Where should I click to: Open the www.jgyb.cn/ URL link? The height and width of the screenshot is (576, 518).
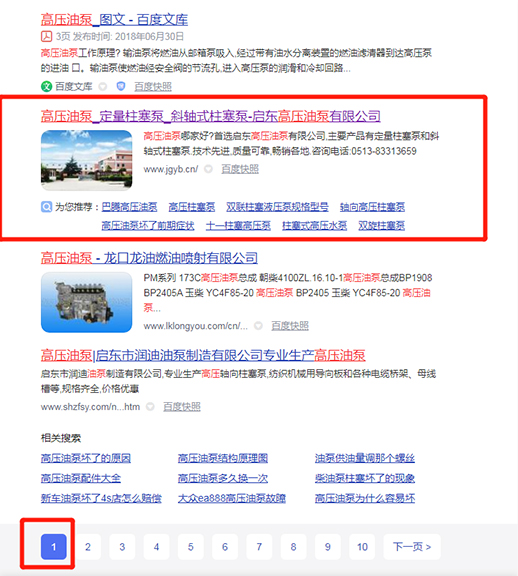tap(171, 169)
